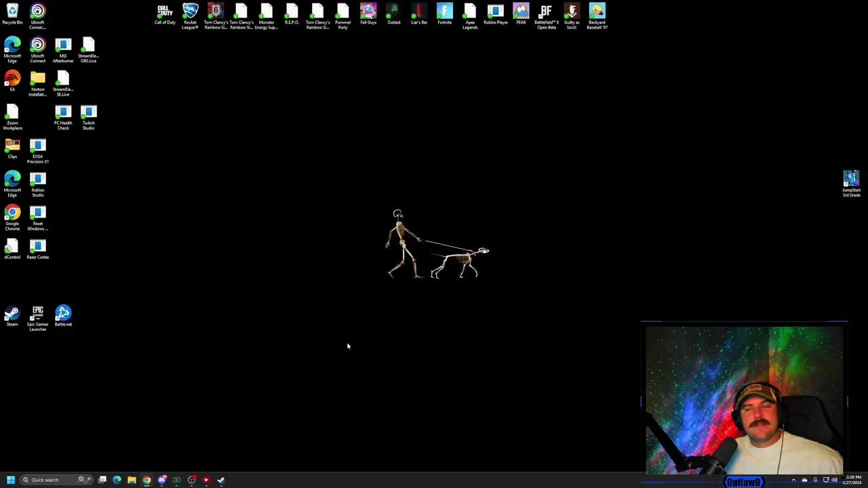
Task: Click the OneDrive cloud tray icon
Action: [x=804, y=480]
